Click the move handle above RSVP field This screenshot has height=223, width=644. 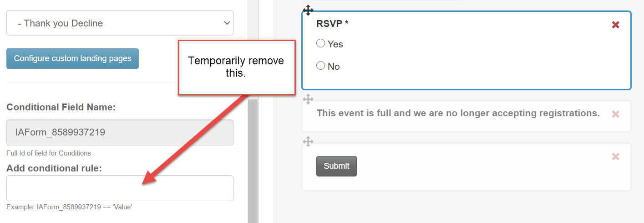(308, 10)
